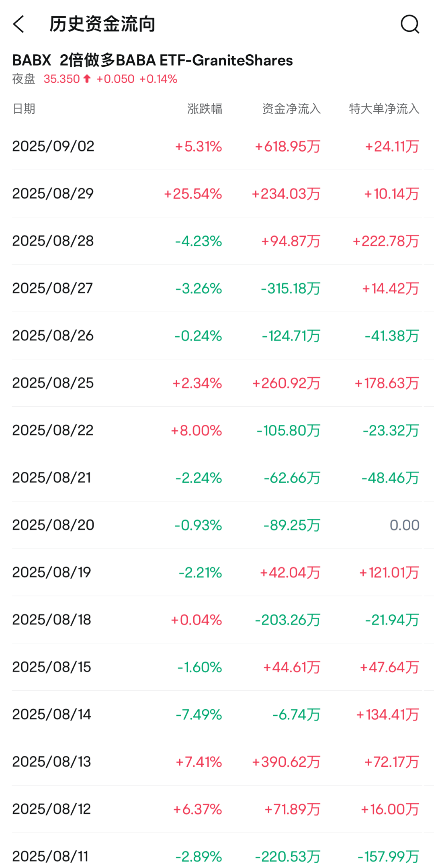Select the BABX ETF name header
The width and height of the screenshot is (434, 868).
[x=153, y=60]
